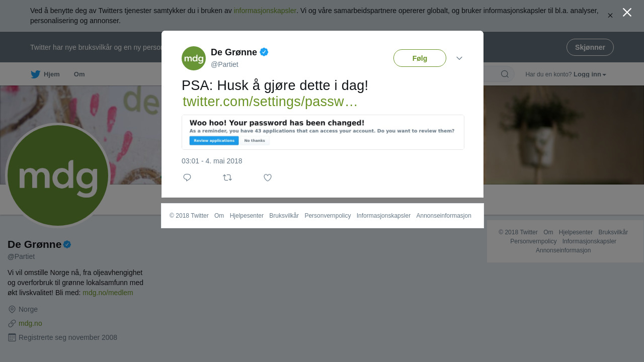The width and height of the screenshot is (644, 362).
Task: Open Annonseinformasjon in the modal footer
Action: pos(444,216)
